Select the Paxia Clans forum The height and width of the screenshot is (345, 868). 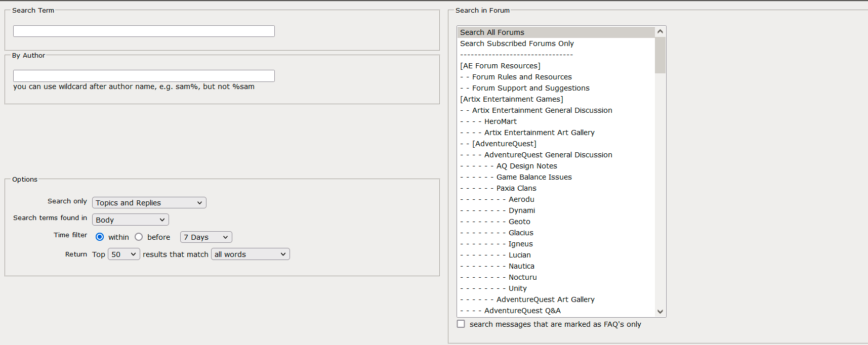click(x=516, y=188)
